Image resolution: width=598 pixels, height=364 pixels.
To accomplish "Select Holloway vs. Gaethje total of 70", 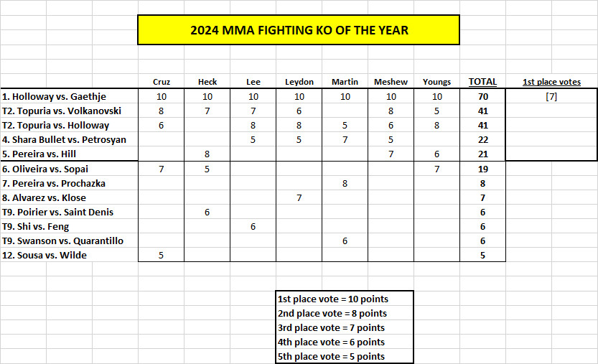I will pyautogui.click(x=483, y=96).
